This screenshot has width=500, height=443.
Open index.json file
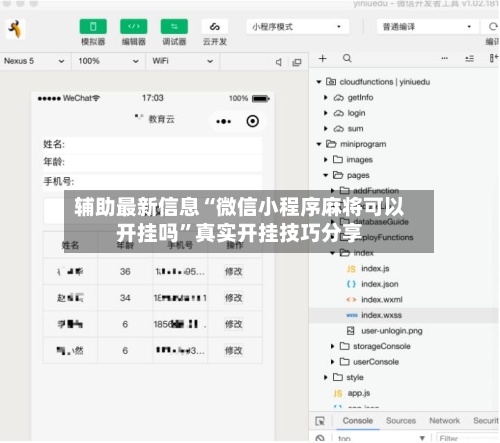click(380, 284)
